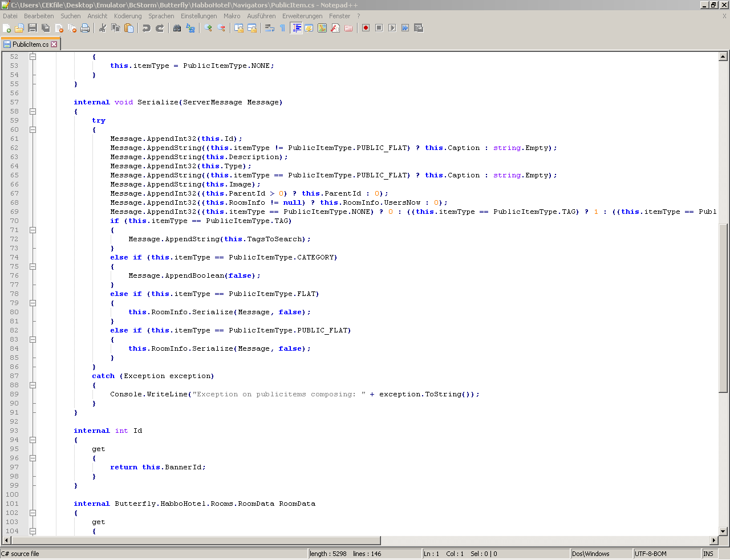Click the vertical scrollbar down arrow

click(x=723, y=531)
